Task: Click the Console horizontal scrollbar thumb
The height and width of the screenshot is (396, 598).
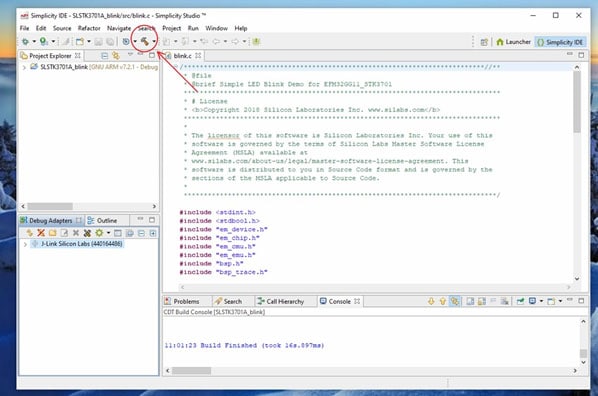Action: click(x=191, y=370)
